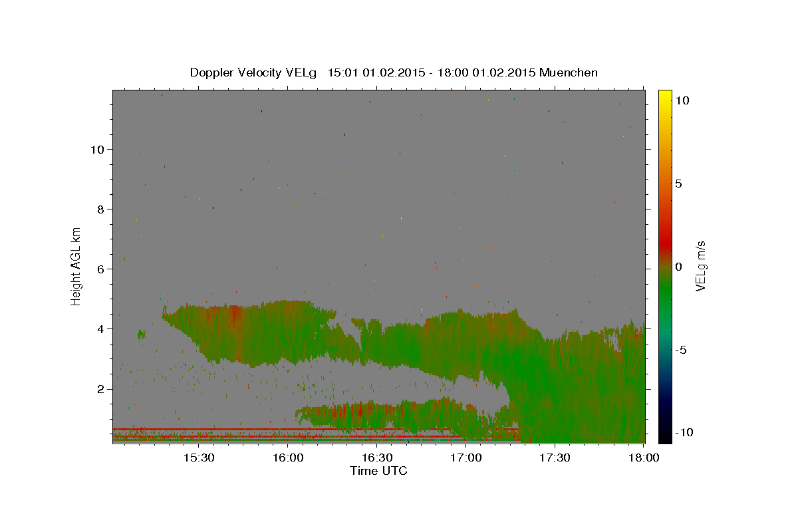
Task: Click the colorbar value 0
Action: point(678,267)
